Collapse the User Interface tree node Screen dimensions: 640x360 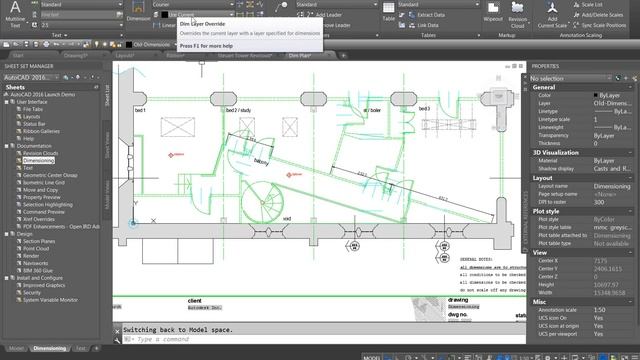(x=7, y=102)
